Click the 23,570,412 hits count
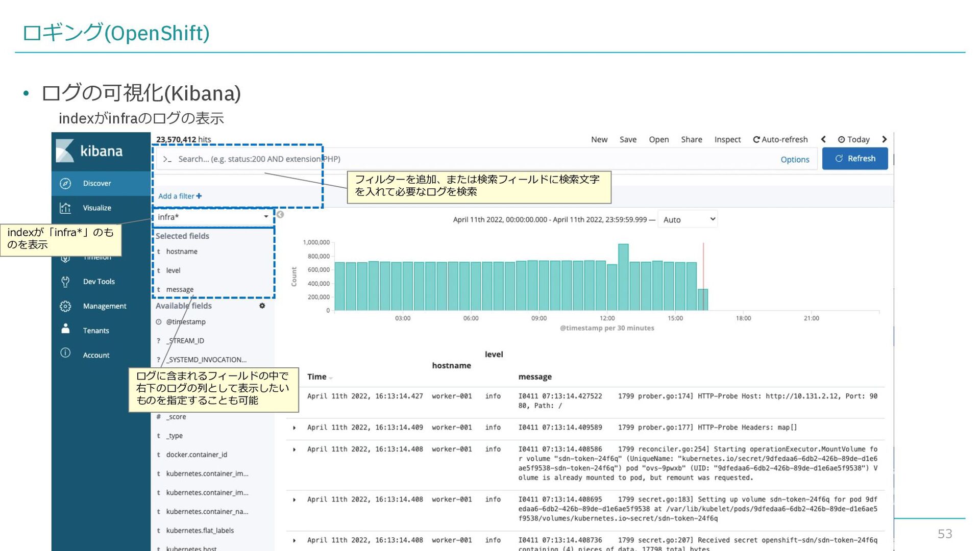 click(183, 139)
